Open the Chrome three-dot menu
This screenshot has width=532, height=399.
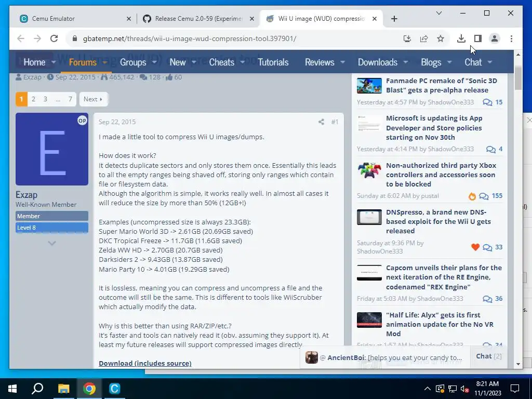tap(511, 38)
